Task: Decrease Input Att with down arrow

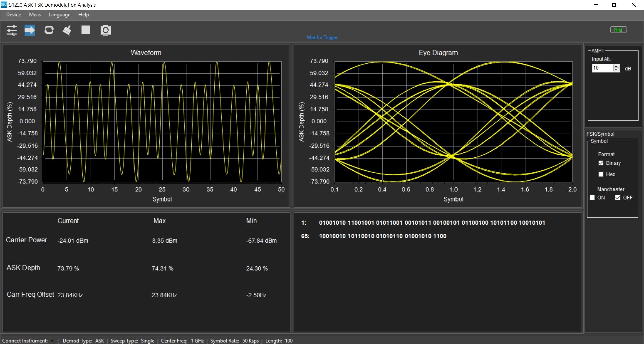Action: pyautogui.click(x=616, y=70)
